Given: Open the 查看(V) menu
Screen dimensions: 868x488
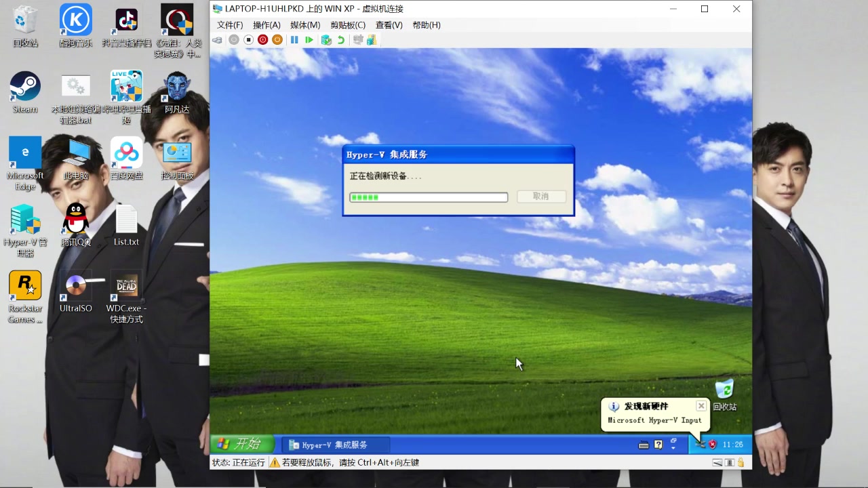Looking at the screenshot, I should 389,25.
